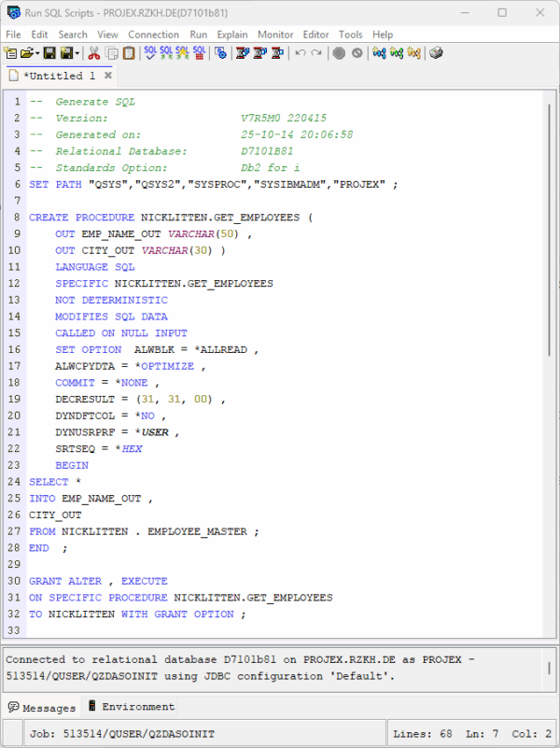Viewport: 560px width, 748px height.
Task: Open the Search menu
Action: [73, 35]
